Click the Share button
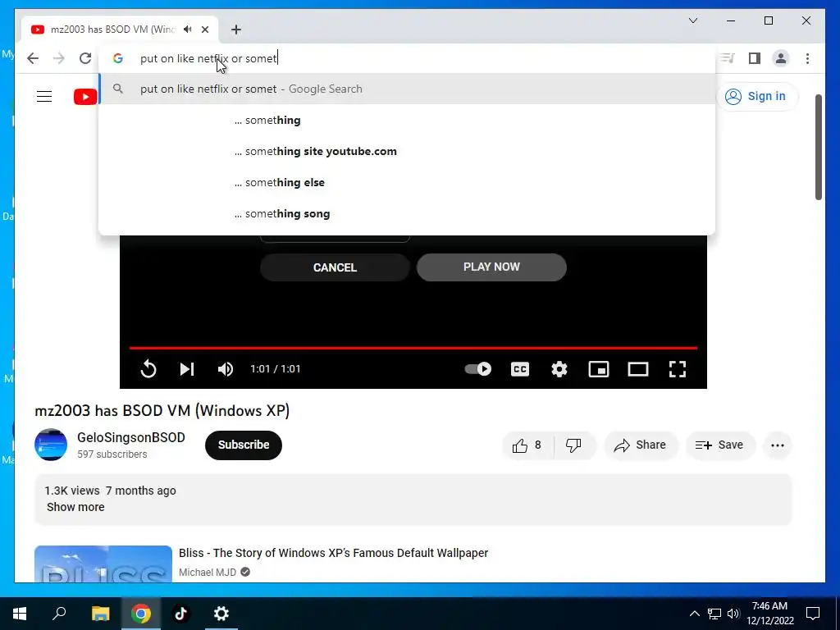 [x=641, y=445]
